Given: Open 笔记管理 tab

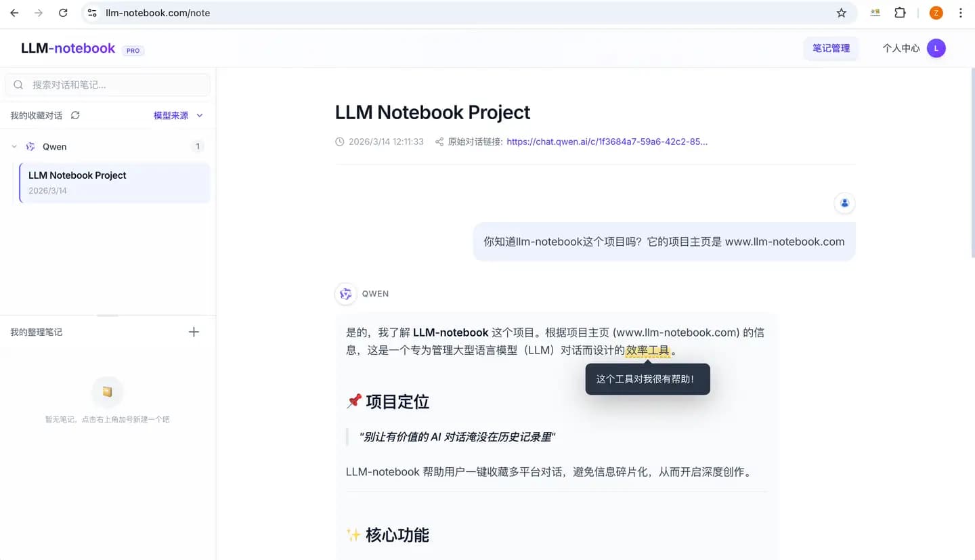Looking at the screenshot, I should [x=831, y=48].
